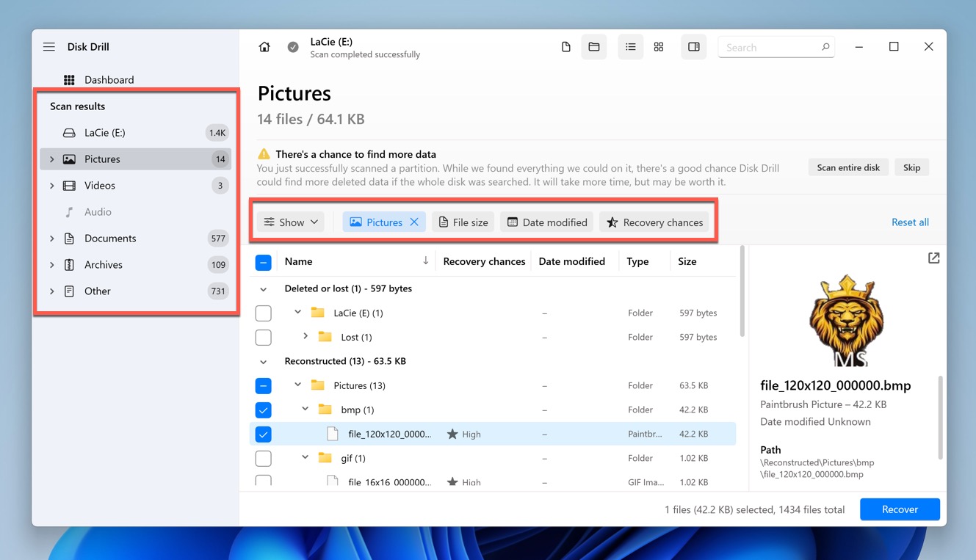Open preview in external window icon
Image resolution: width=976 pixels, height=560 pixels.
click(x=933, y=258)
